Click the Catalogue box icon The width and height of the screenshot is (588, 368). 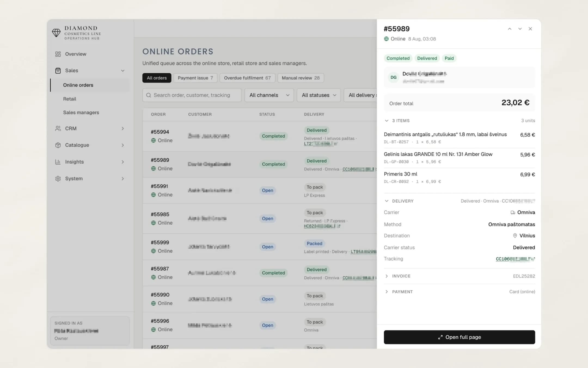click(x=58, y=145)
